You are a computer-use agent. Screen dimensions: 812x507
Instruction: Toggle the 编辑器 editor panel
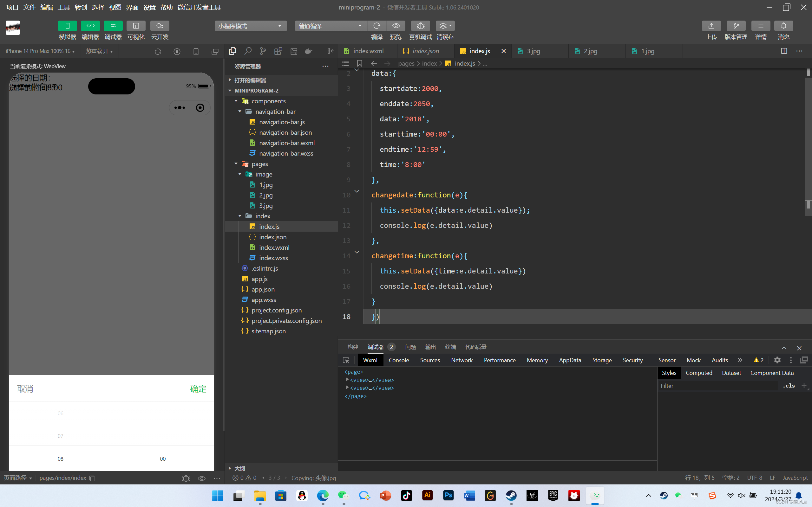(90, 26)
